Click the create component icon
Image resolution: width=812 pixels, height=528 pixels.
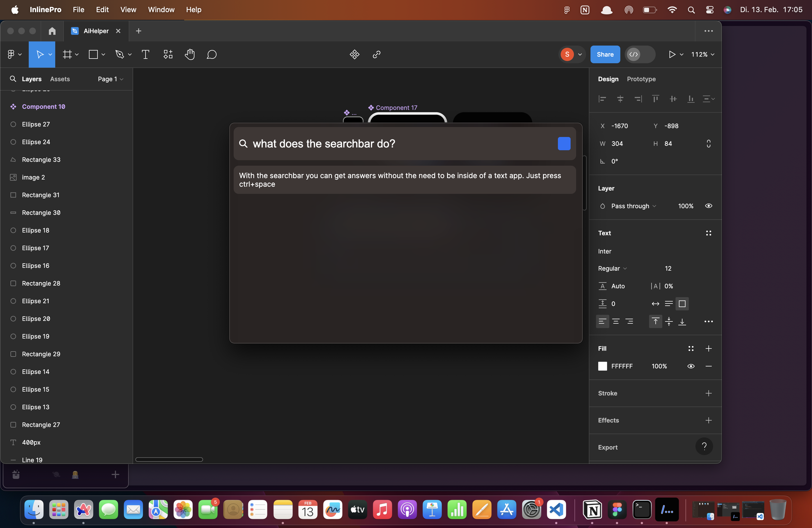[x=354, y=55]
